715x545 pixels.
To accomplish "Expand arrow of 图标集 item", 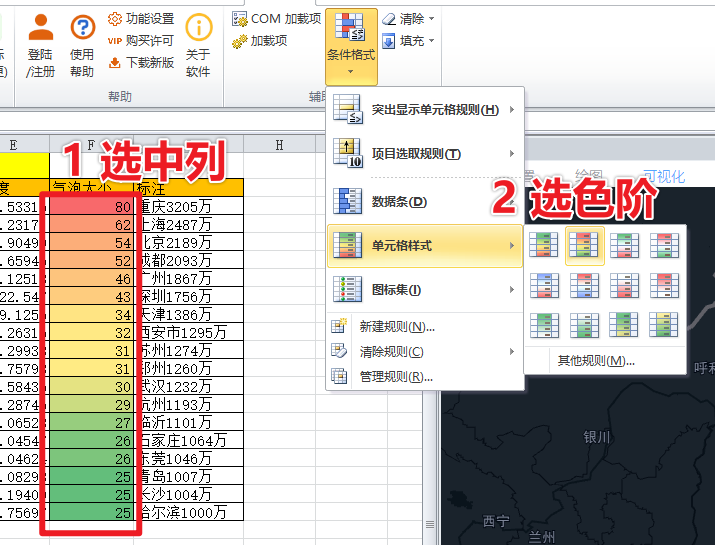I will 512,290.
